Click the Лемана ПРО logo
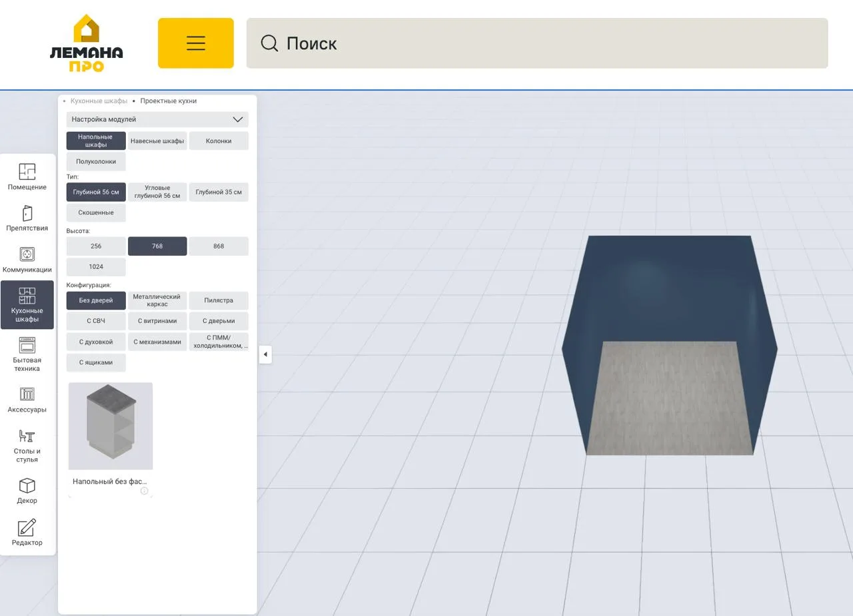Viewport: 853px width, 616px height. tap(87, 44)
